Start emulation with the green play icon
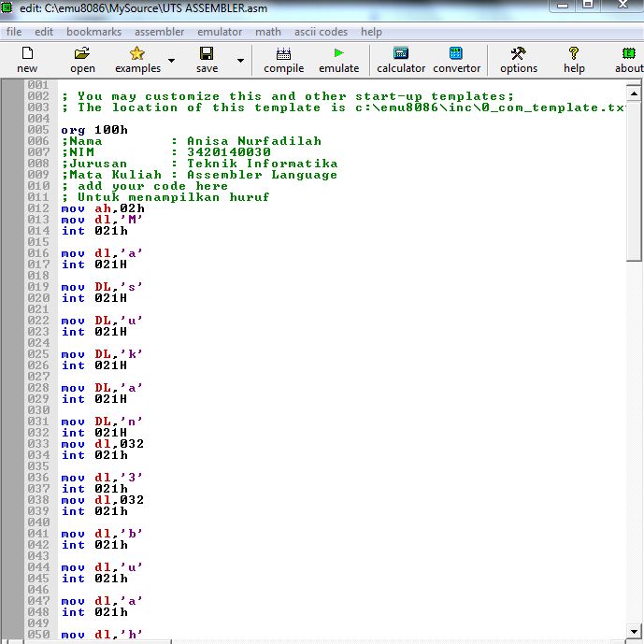The width and height of the screenshot is (644, 644). [339, 53]
